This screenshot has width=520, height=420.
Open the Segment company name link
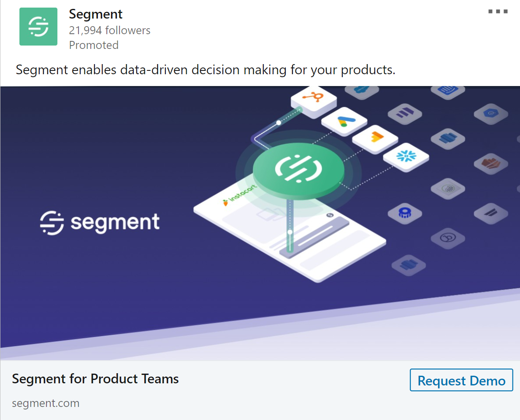(x=96, y=14)
